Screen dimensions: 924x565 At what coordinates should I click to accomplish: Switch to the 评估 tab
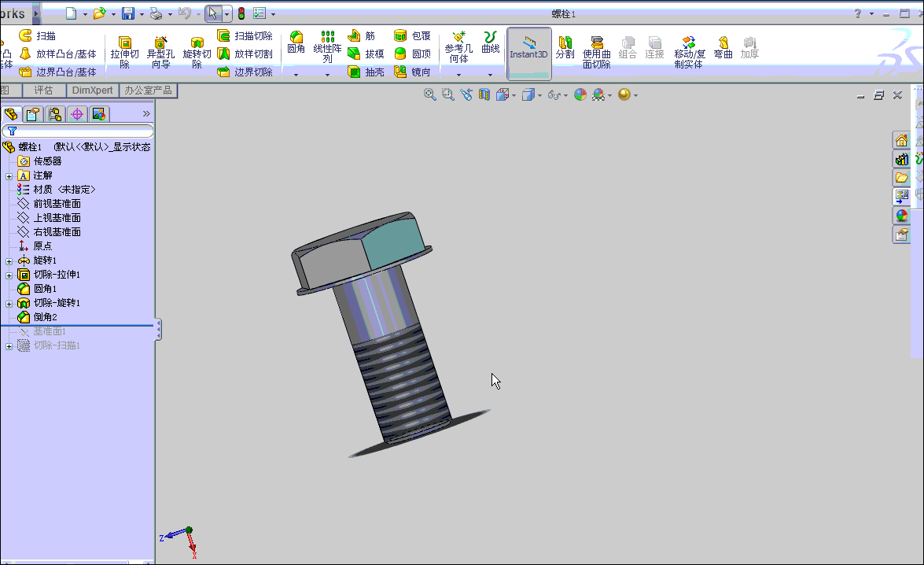click(x=43, y=90)
